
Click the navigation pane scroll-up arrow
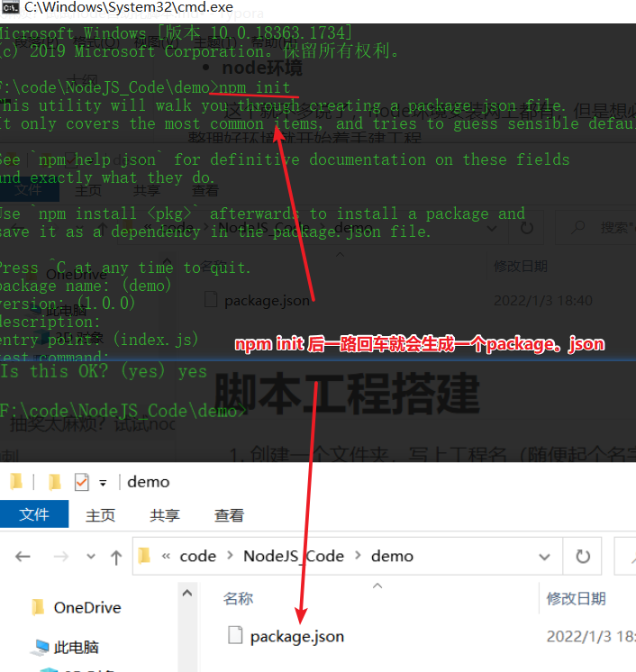pyautogui.click(x=187, y=593)
